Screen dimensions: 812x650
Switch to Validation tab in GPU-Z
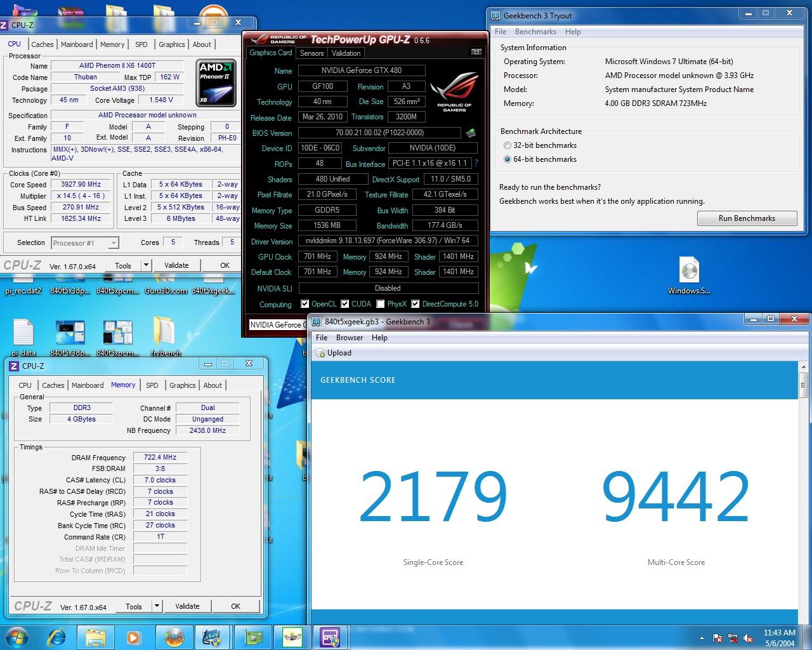coord(346,53)
